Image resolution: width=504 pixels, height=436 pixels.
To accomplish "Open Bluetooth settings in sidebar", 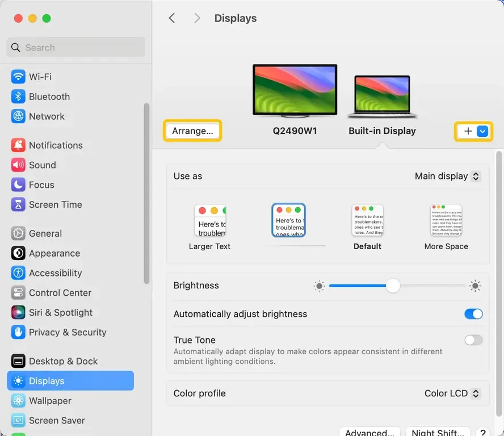I will (70, 97).
